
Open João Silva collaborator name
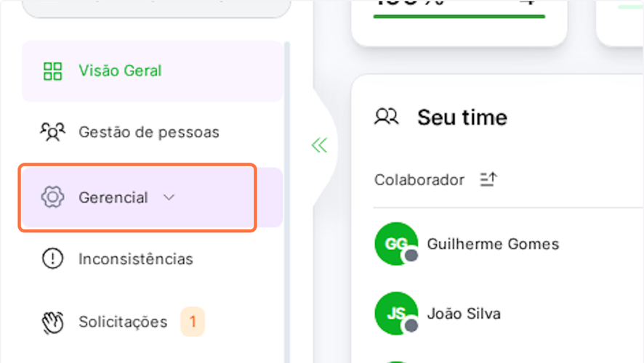tap(464, 314)
